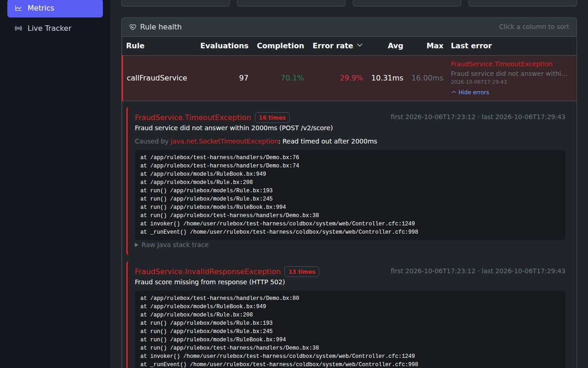
Task: Click the 10.31ms average value
Action: tap(387, 78)
